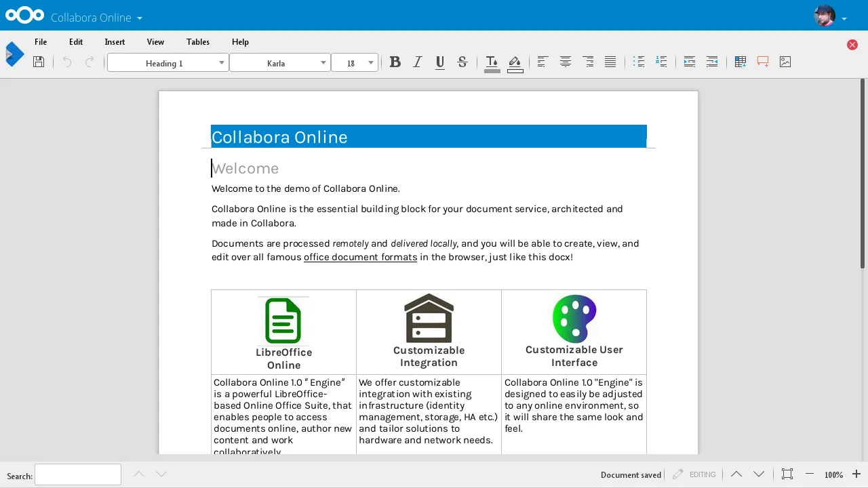Click the 'LibreOffice Online' table cell heading
Viewport: 868px width, 488px height.
[283, 359]
